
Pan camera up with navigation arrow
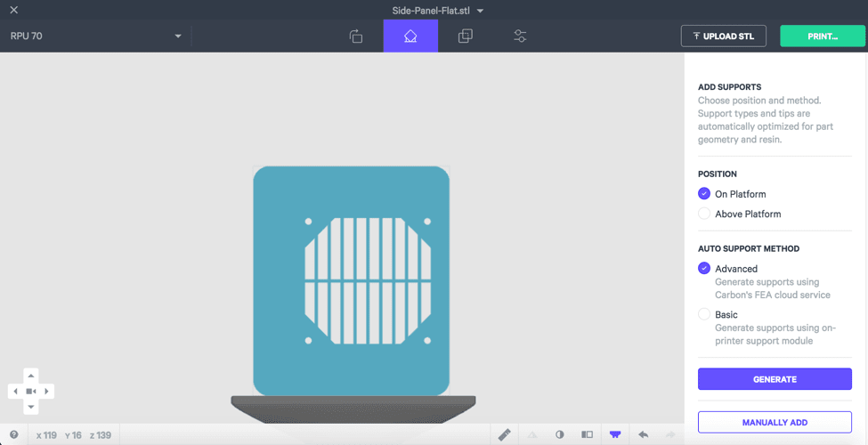point(31,376)
